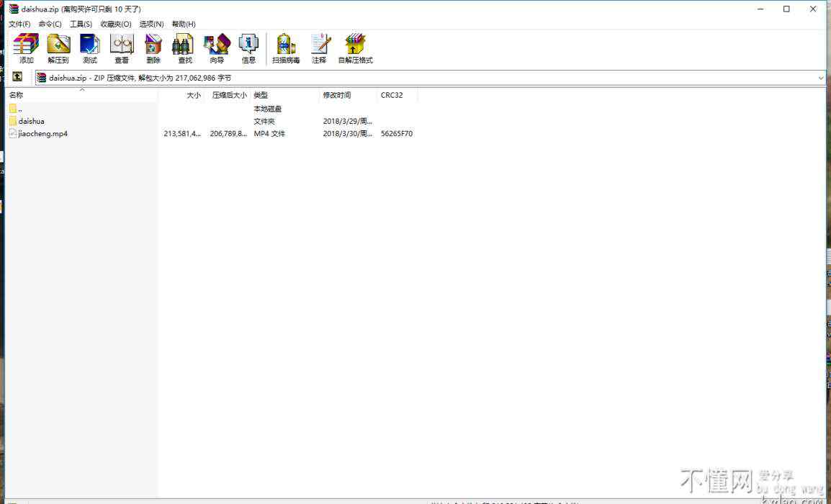The width and height of the screenshot is (831, 504).
Task: Select the daishua folder entry
Action: tap(31, 121)
